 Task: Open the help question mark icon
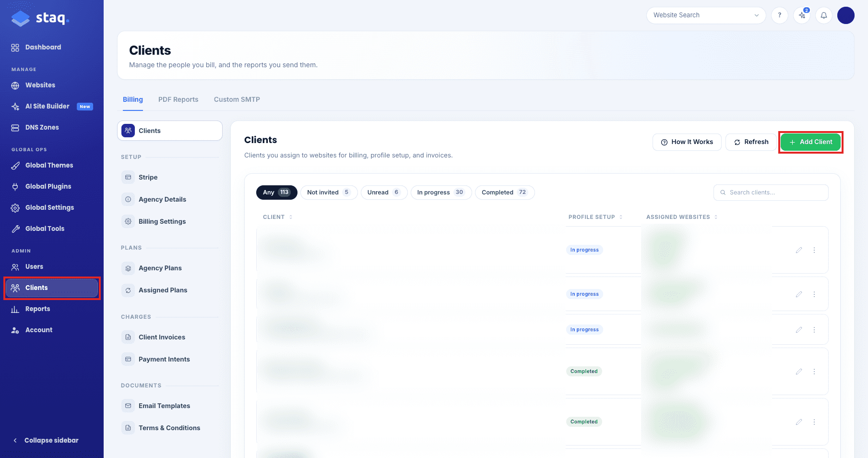[780, 15]
